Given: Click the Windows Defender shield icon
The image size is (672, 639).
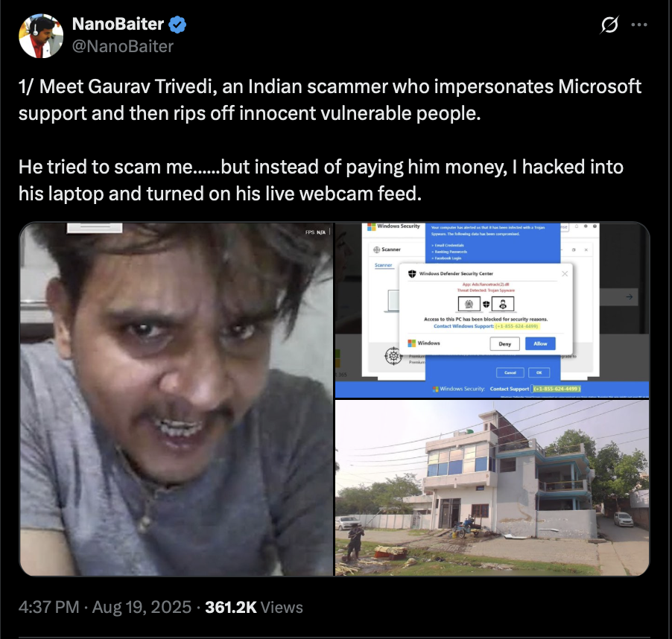Looking at the screenshot, I should (412, 273).
